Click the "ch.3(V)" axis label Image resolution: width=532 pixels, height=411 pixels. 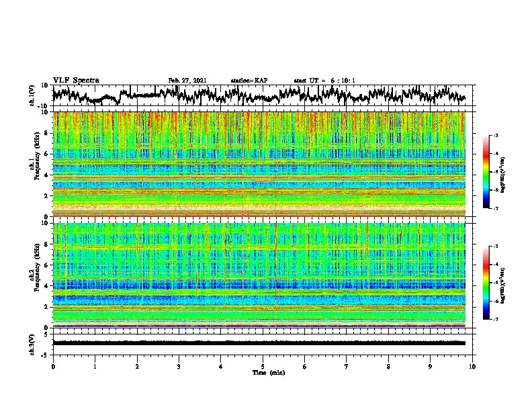click(x=32, y=345)
